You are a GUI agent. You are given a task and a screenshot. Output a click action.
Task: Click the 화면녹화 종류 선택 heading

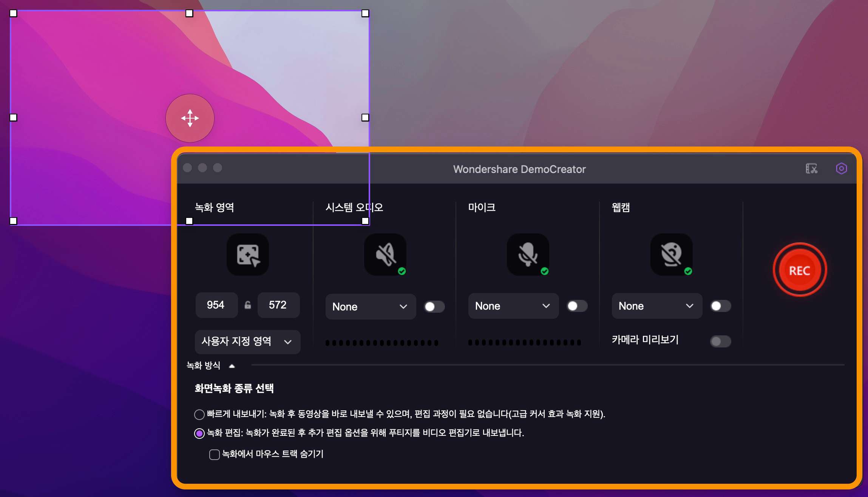pos(234,388)
